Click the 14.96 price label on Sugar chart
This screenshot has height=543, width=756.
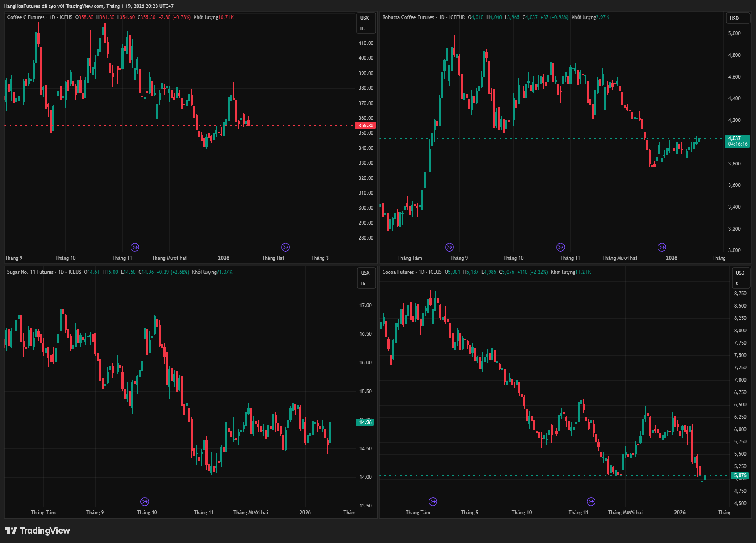[x=365, y=422]
